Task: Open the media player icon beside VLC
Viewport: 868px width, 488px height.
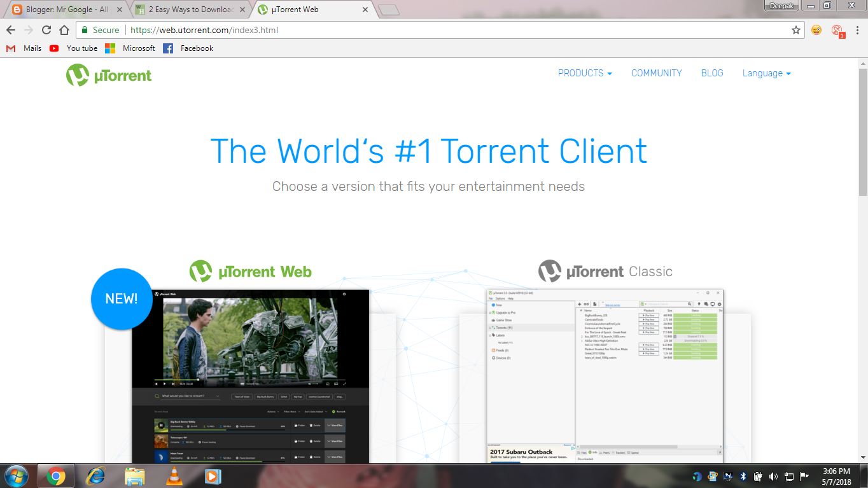Action: pyautogui.click(x=213, y=476)
